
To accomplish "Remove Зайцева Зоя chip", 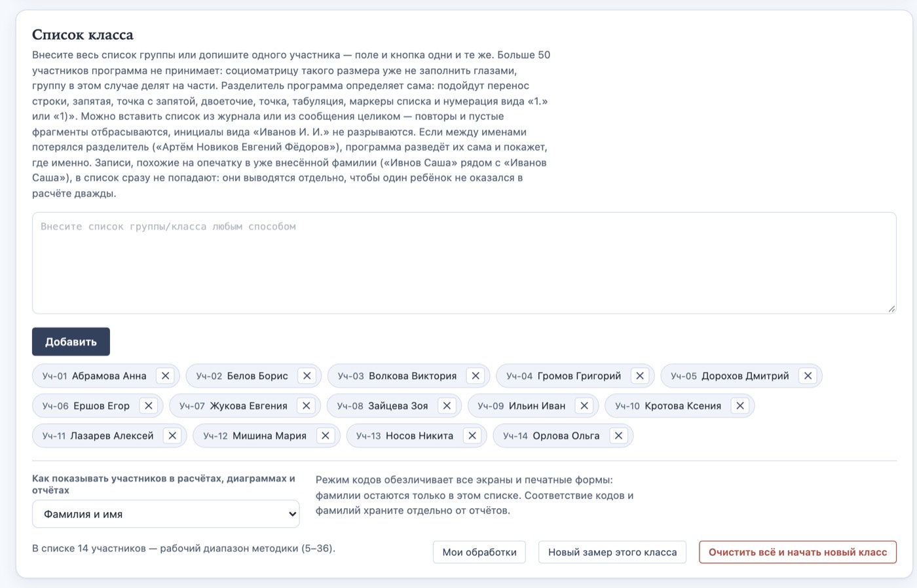I will click(x=447, y=406).
